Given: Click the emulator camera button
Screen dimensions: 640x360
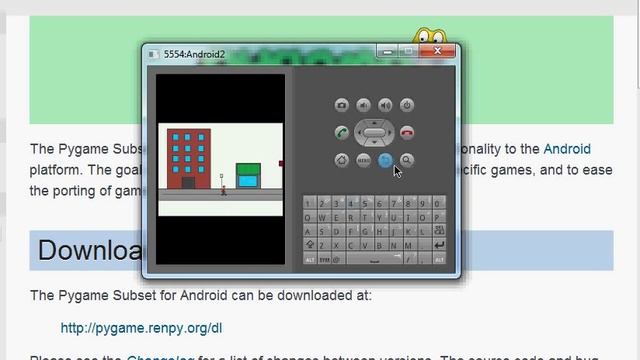Looking at the screenshot, I should tap(342, 105).
